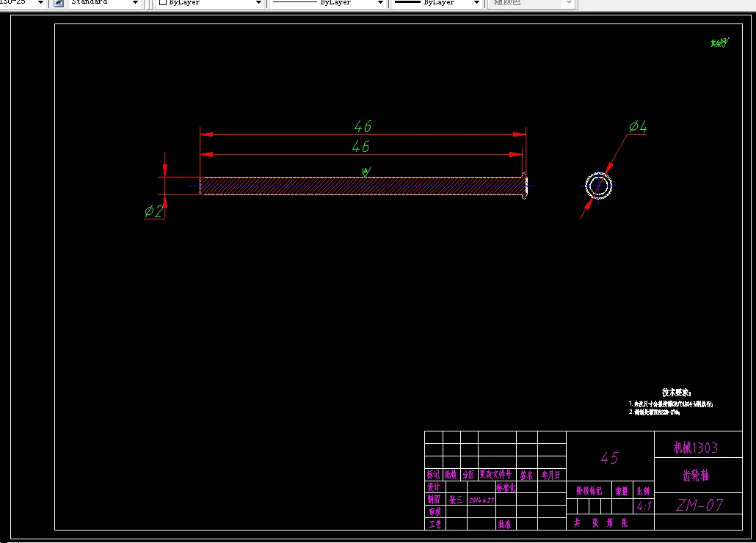Open the ISO-25 dimension style dropdown
756x543 pixels.
[x=40, y=3]
